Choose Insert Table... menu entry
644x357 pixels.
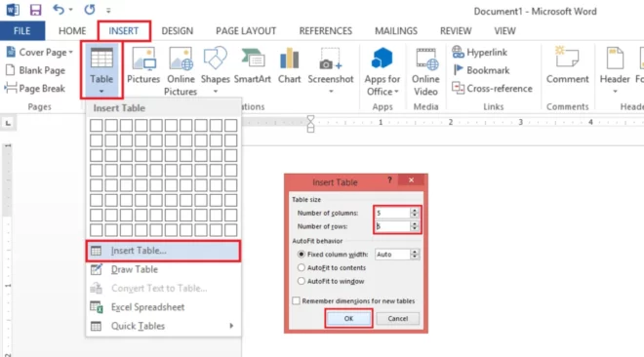(163, 251)
